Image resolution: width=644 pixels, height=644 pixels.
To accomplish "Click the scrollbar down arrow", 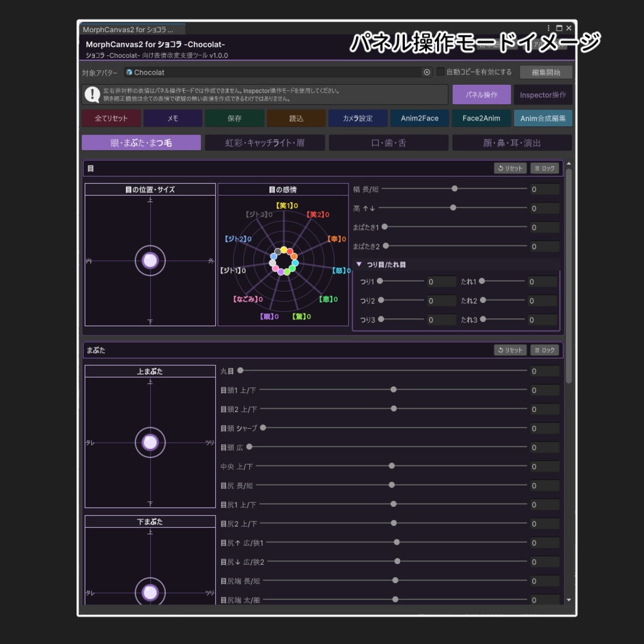I will (x=569, y=600).
